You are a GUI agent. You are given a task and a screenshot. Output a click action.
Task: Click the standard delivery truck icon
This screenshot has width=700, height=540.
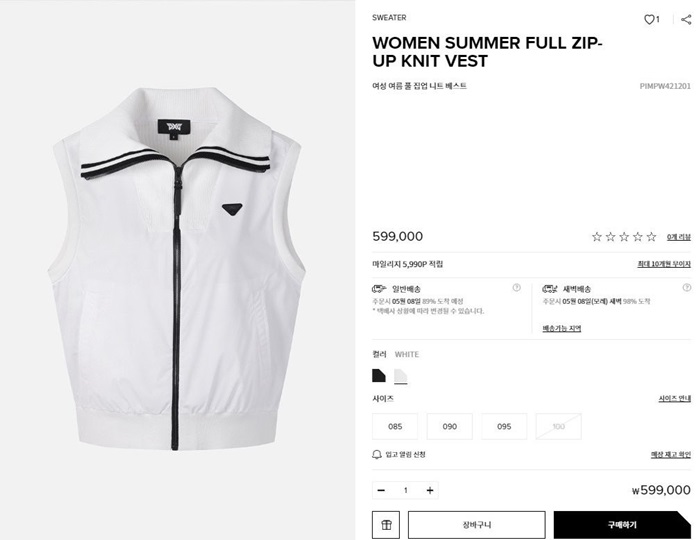pyautogui.click(x=379, y=289)
